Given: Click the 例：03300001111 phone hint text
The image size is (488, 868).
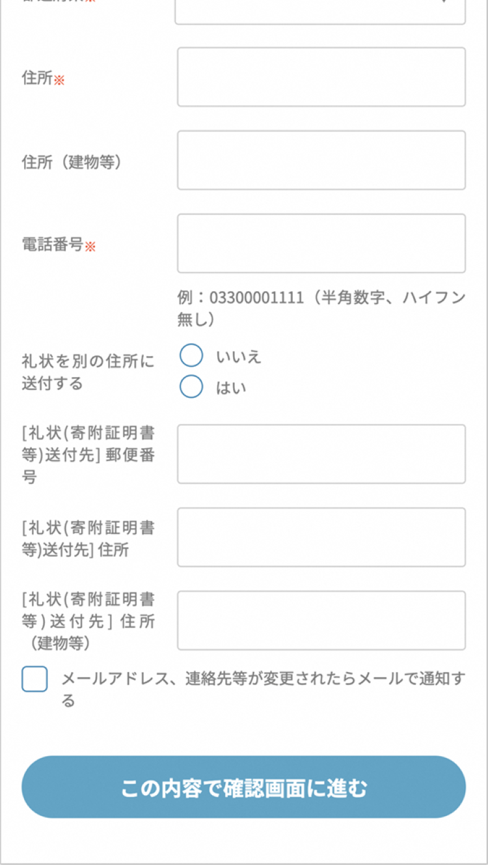Looking at the screenshot, I should click(x=321, y=309).
